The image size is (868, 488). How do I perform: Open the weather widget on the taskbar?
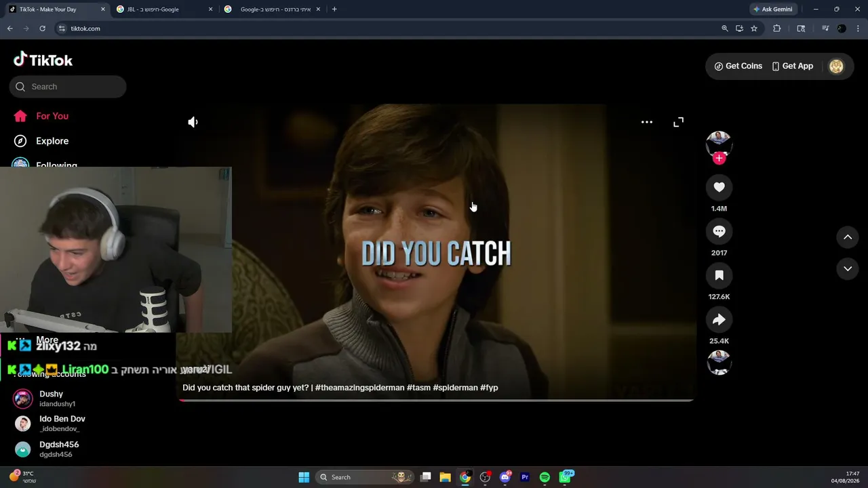click(x=22, y=477)
